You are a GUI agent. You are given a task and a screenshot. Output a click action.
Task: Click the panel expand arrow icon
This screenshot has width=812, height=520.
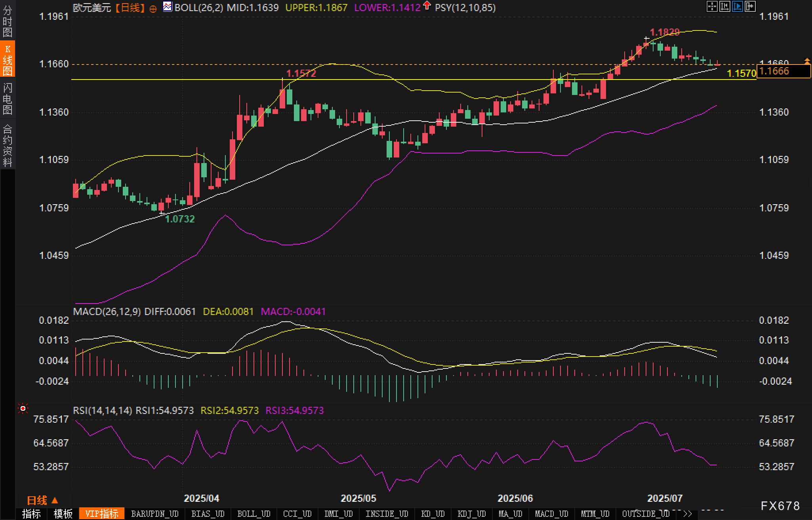point(750,6)
